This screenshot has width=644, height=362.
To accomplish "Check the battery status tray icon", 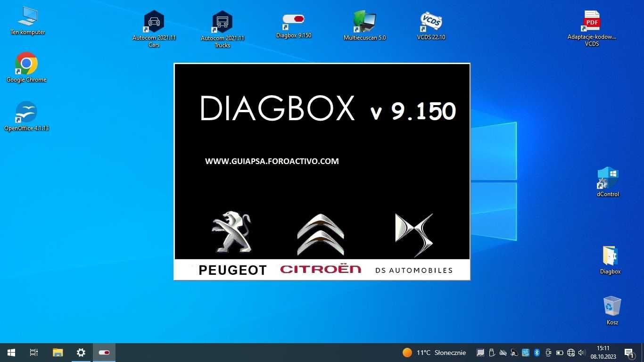I will (560, 353).
